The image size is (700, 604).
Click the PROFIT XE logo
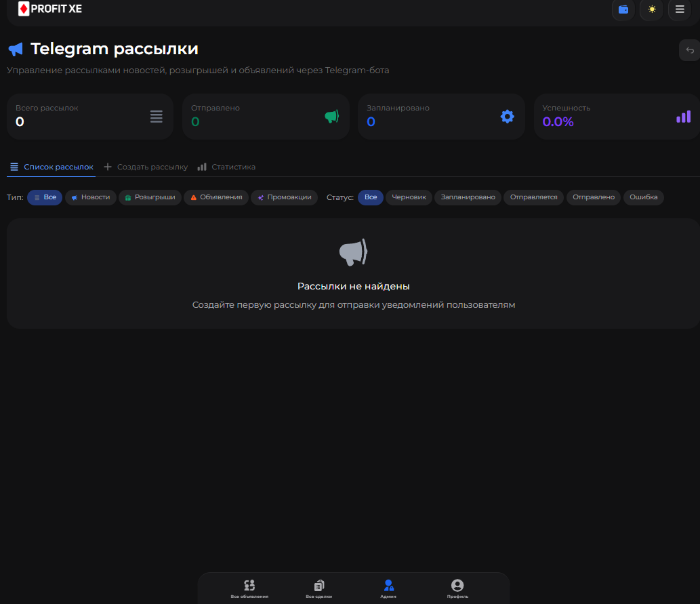50,9
